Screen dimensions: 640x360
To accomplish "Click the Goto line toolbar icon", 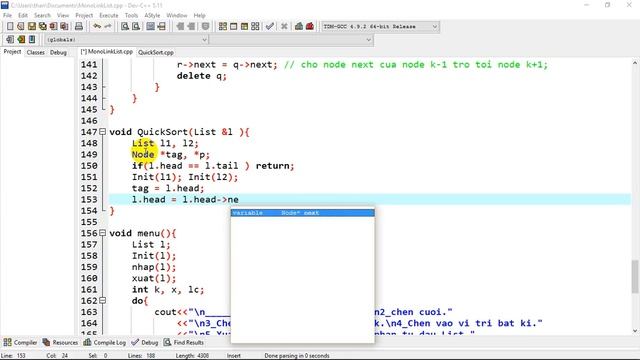I will tap(162, 27).
